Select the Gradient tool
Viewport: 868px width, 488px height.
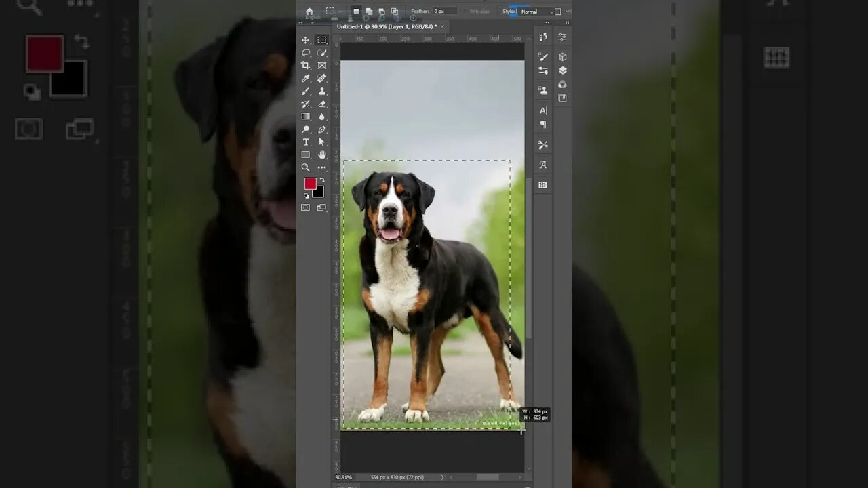click(306, 117)
